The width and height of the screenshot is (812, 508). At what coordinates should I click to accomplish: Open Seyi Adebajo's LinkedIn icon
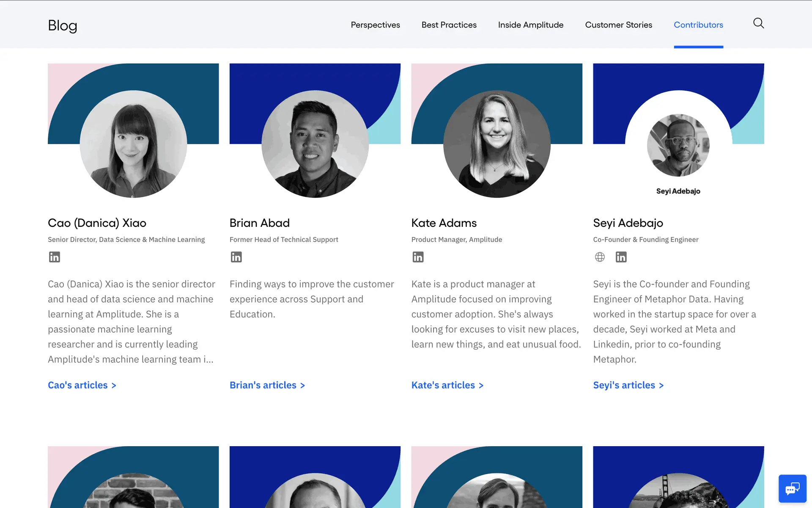(621, 257)
